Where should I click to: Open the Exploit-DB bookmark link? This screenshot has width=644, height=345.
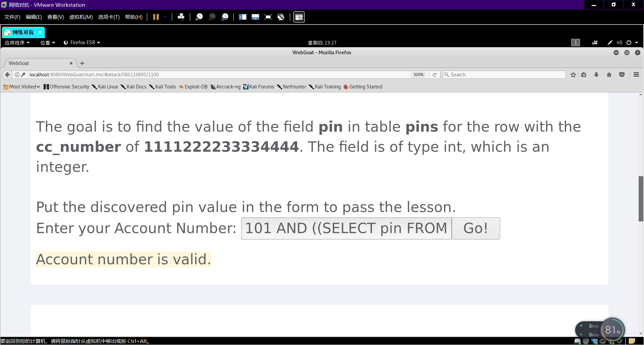pos(193,87)
